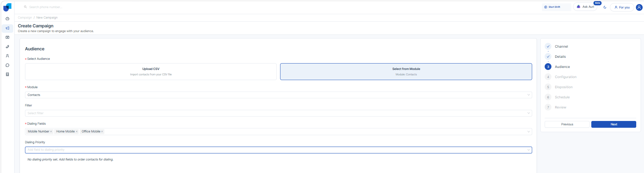Open the Filter dropdown
This screenshot has height=173, width=644.
(x=278, y=113)
